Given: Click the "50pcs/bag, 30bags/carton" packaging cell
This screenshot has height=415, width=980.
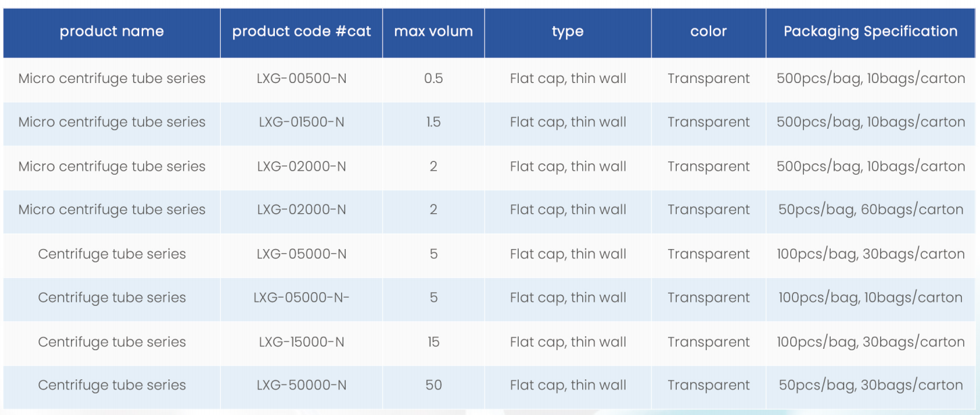Looking at the screenshot, I should tap(871, 385).
